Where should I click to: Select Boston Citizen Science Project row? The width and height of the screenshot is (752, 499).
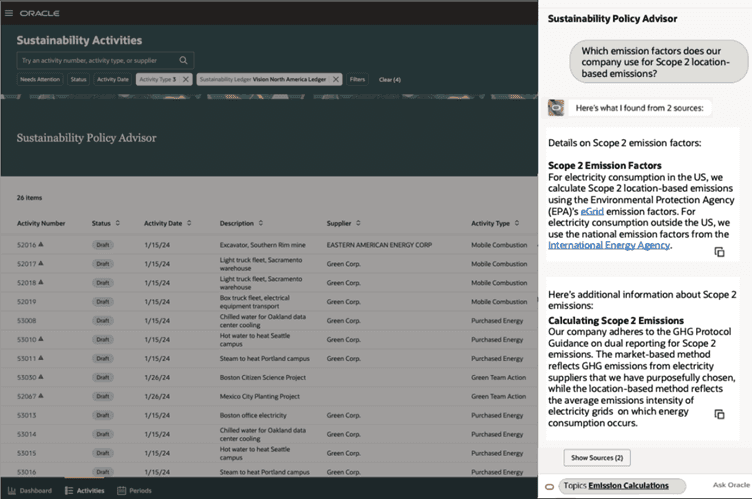[x=269, y=377]
